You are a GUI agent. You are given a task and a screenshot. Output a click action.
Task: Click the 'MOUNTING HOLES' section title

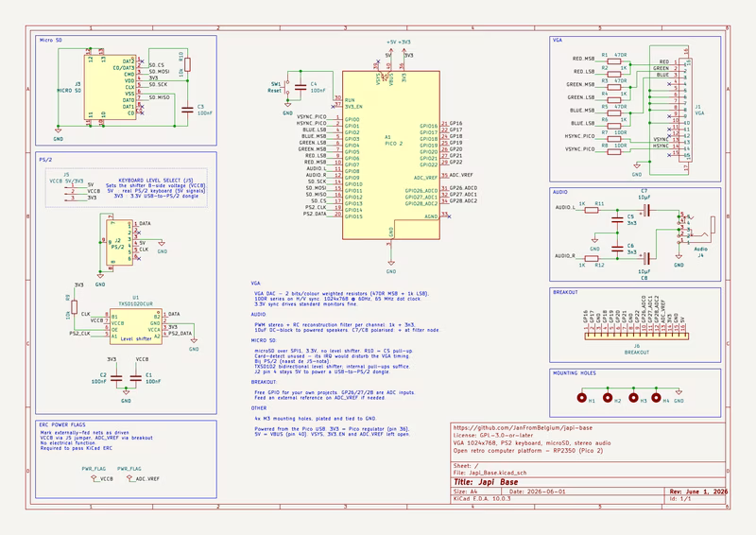(575, 373)
